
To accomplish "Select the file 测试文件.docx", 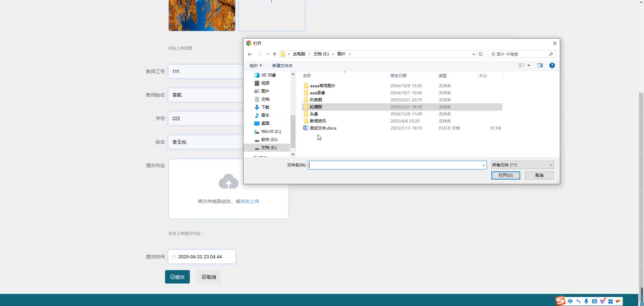I will (402, 128).
